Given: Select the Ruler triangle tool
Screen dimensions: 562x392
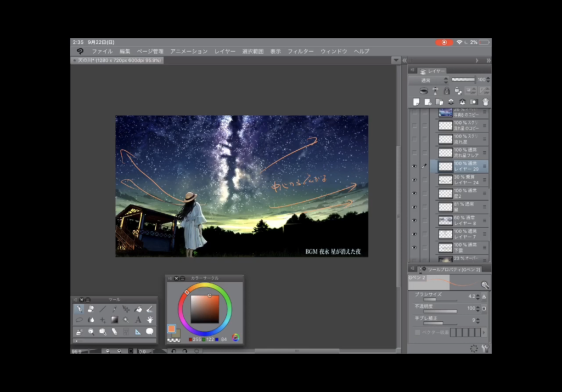Looking at the screenshot, I should [x=138, y=332].
